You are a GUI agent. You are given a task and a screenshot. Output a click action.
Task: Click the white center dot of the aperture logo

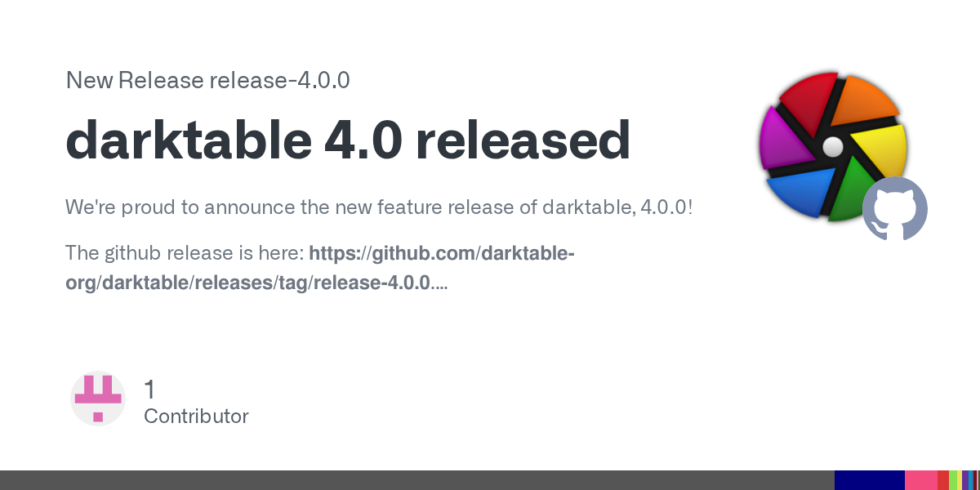coord(832,147)
